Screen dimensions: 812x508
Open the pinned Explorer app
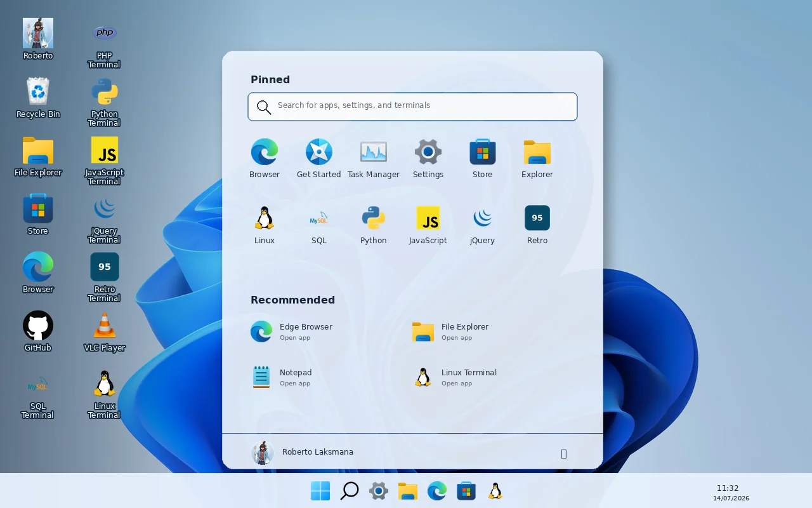coord(537,159)
